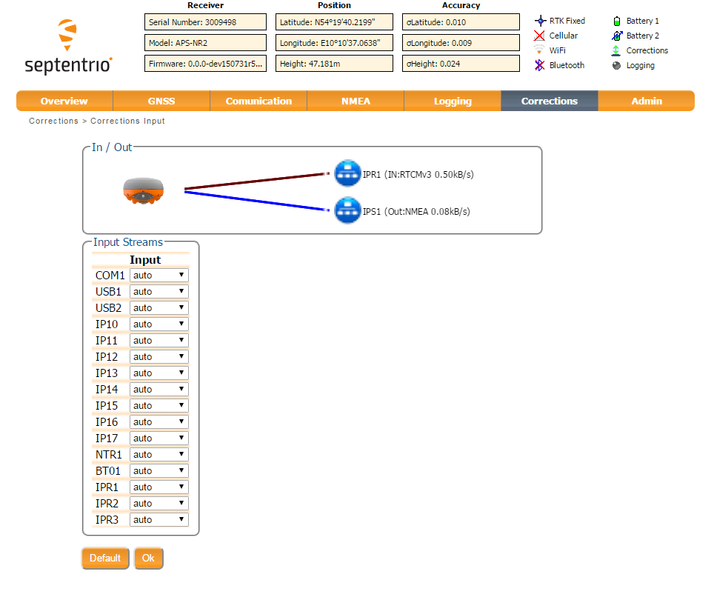Click the Corrections status icon
Image resolution: width=714 pixels, height=600 pixels.
pyautogui.click(x=617, y=50)
